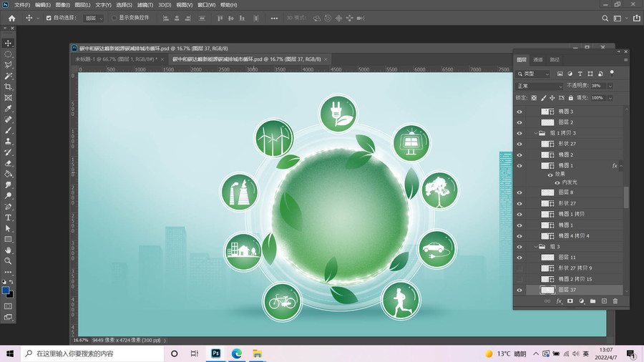This screenshot has height=362, width=644.
Task: Select the Hand tool
Action: pos(8,250)
